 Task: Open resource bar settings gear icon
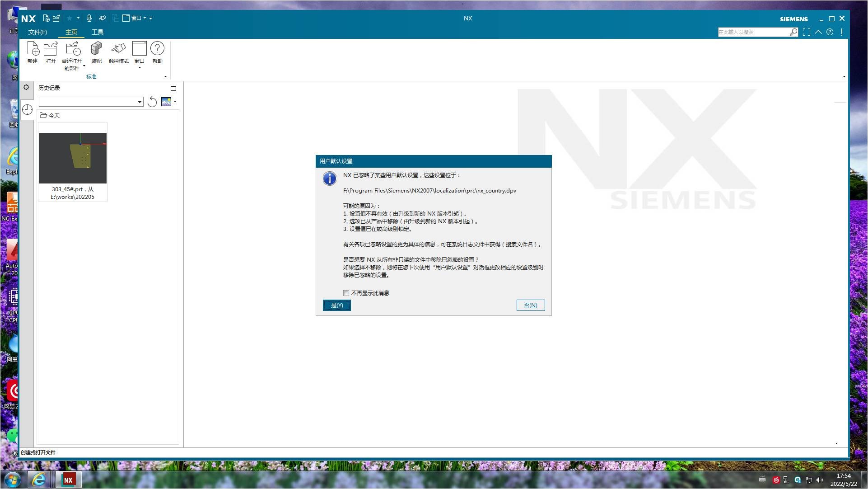click(26, 87)
